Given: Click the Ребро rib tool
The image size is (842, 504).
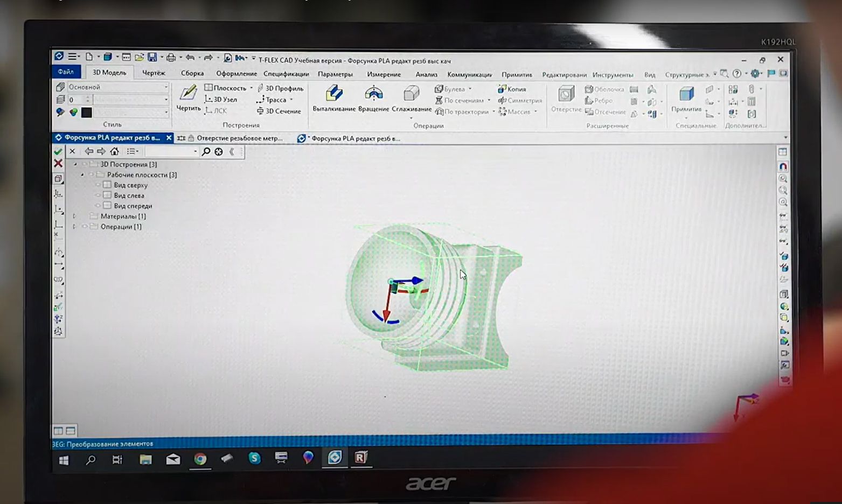Looking at the screenshot, I should (x=599, y=101).
